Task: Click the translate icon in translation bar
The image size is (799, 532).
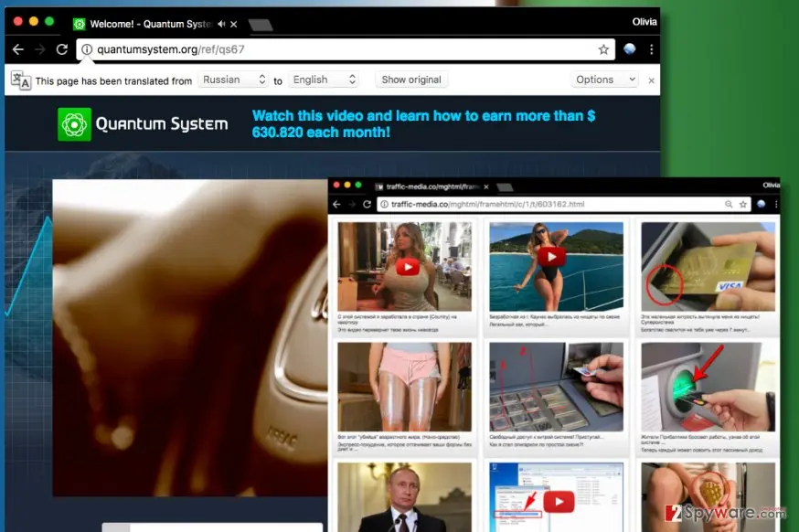Action: 21,80
